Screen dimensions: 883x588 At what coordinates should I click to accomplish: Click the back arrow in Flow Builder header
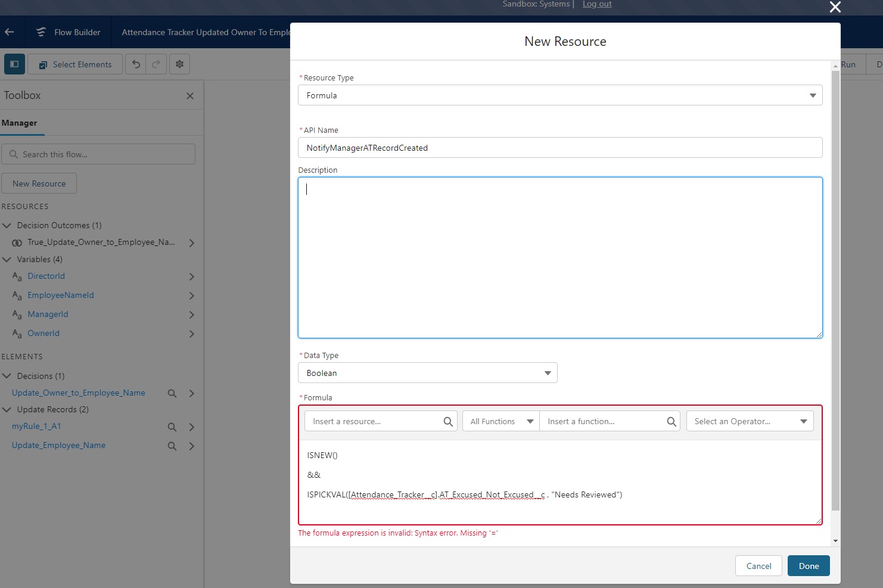point(10,32)
